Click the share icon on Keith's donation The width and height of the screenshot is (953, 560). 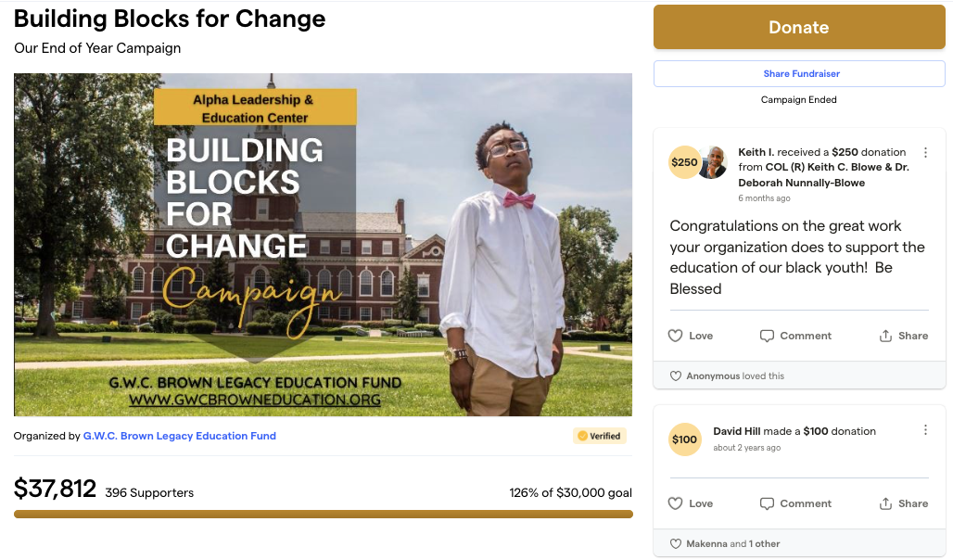tap(903, 336)
